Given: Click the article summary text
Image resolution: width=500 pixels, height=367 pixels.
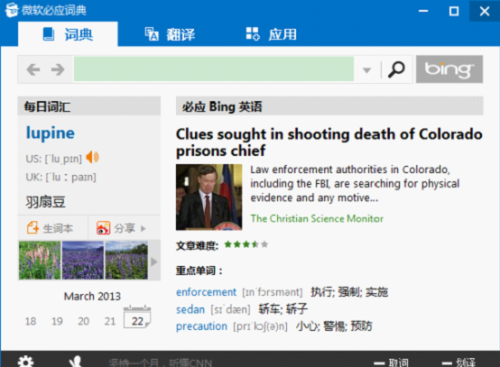Looking at the screenshot, I should pos(355,183).
